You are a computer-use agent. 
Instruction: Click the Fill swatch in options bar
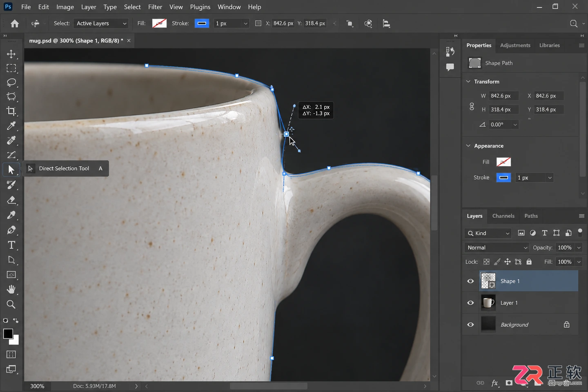[159, 23]
